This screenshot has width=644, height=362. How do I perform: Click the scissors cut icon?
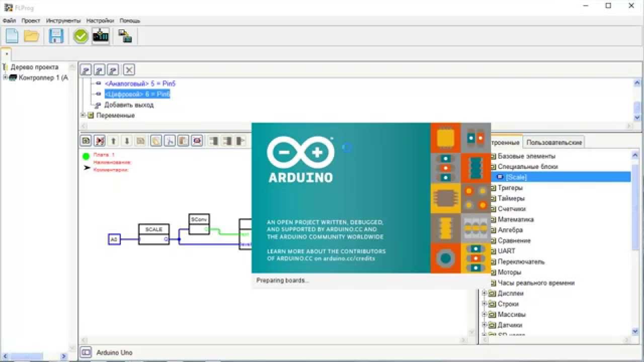pos(170,141)
